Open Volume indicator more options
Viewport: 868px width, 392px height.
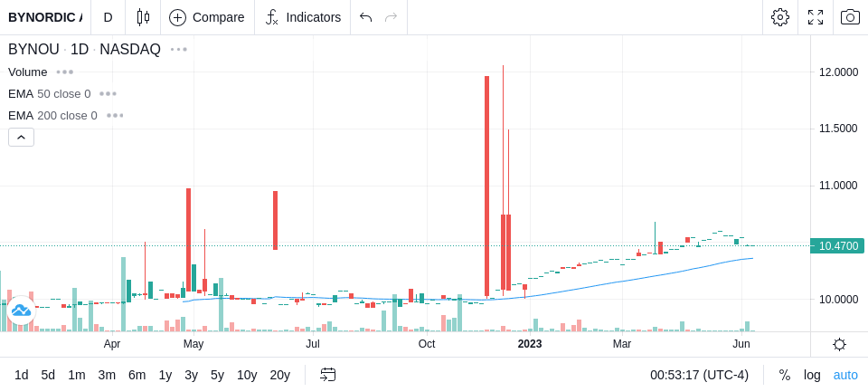pyautogui.click(x=65, y=72)
